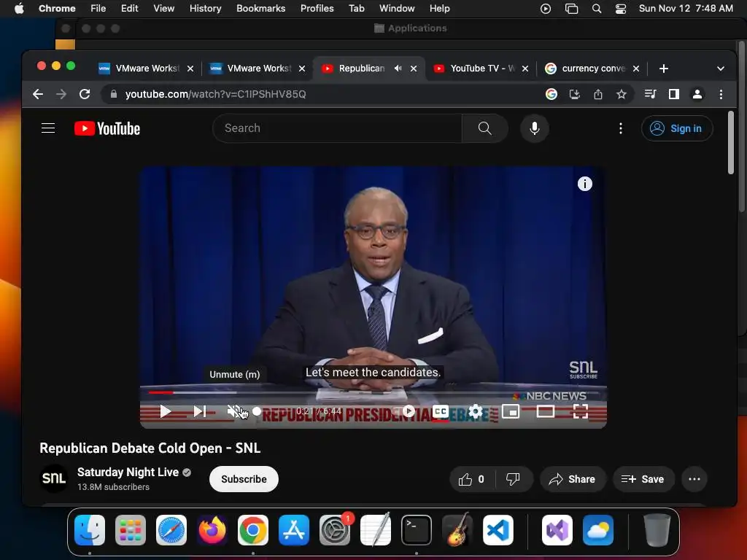Unmute the video with the speaker icon
This screenshot has width=747, height=560.
click(x=234, y=411)
